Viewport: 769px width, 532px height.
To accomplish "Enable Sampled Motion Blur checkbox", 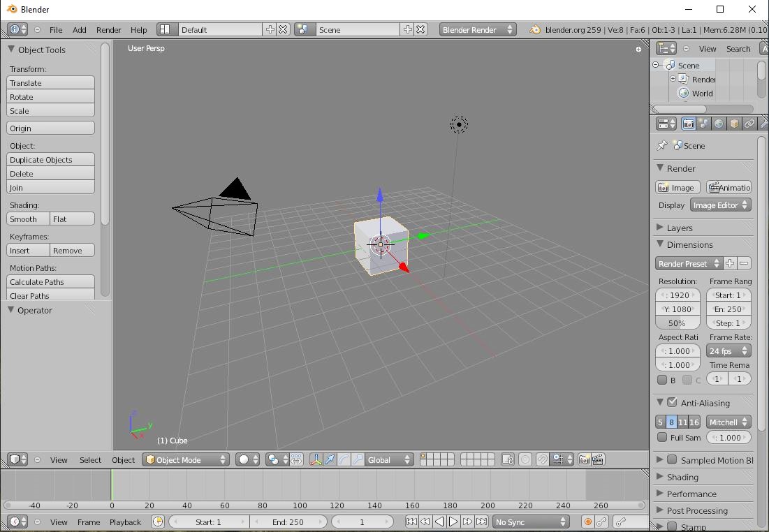I will pos(673,459).
